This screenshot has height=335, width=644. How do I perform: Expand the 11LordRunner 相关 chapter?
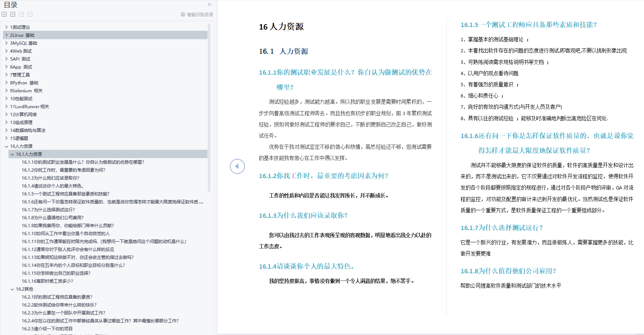(6, 106)
